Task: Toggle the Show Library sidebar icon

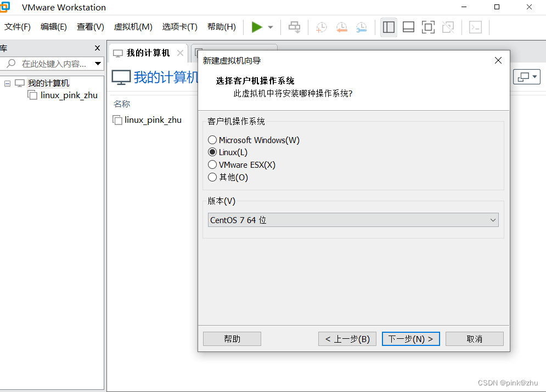Action: (x=389, y=27)
